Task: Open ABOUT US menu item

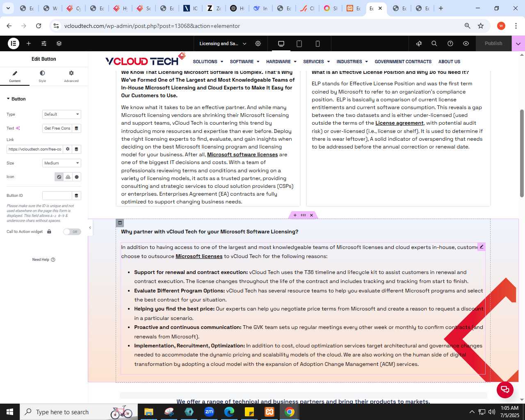Action: click(x=449, y=62)
